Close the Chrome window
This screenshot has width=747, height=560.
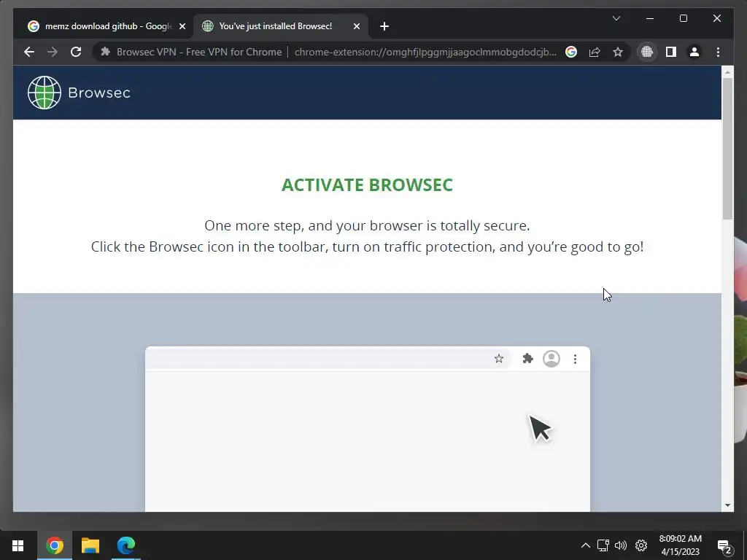717,18
